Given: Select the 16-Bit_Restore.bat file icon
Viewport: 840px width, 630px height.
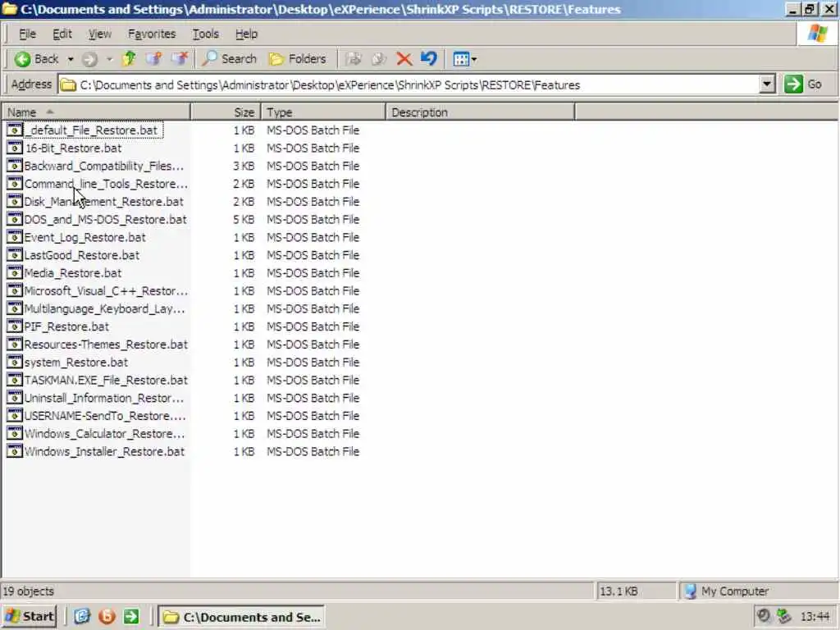Looking at the screenshot, I should (15, 148).
